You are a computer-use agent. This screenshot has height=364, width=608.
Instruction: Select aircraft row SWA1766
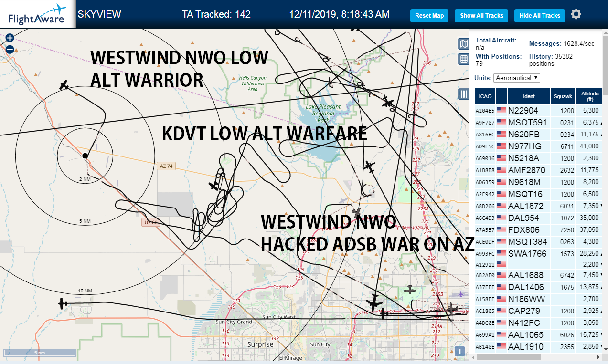(539, 254)
